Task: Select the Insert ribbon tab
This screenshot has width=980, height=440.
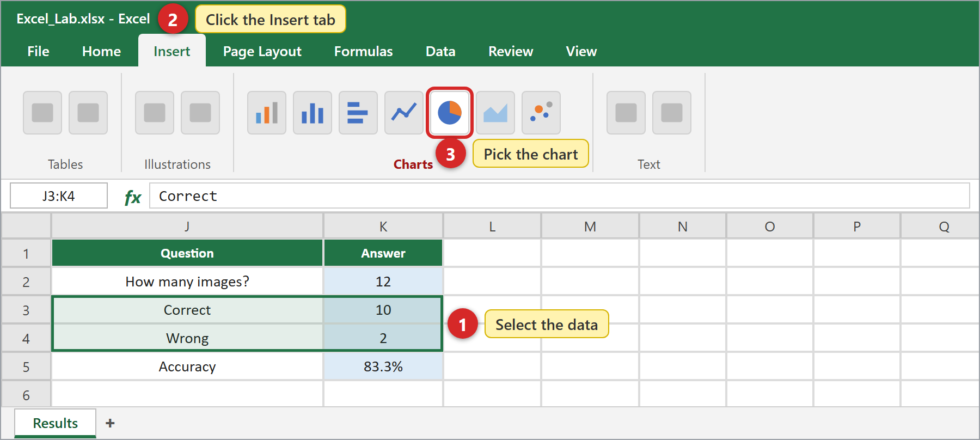Action: click(x=172, y=51)
